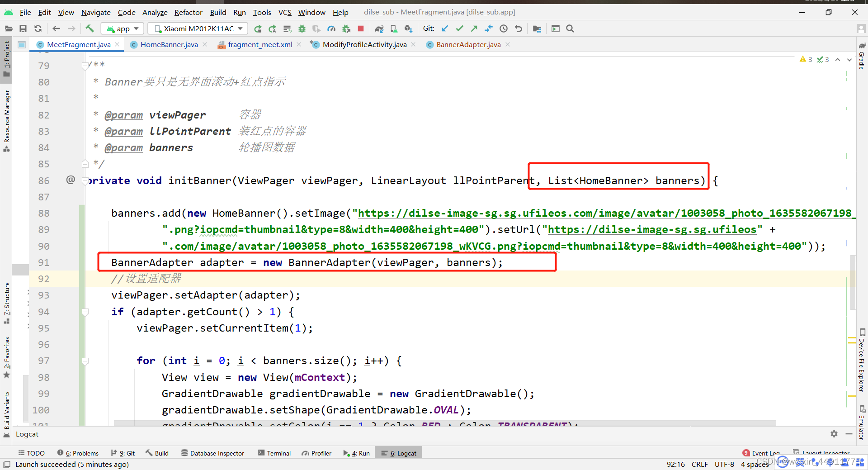The height and width of the screenshot is (470, 868).
Task: Open Project Structure icon
Action: tap(537, 29)
